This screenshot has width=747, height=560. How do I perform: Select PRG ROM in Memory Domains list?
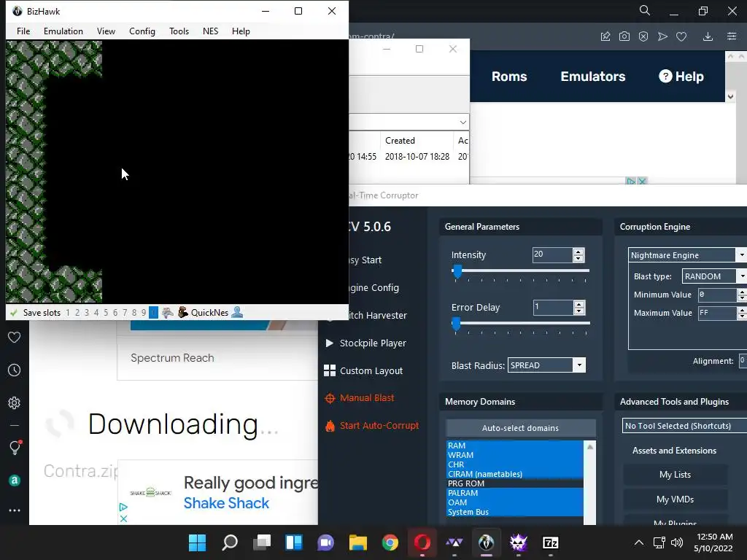coord(514,483)
